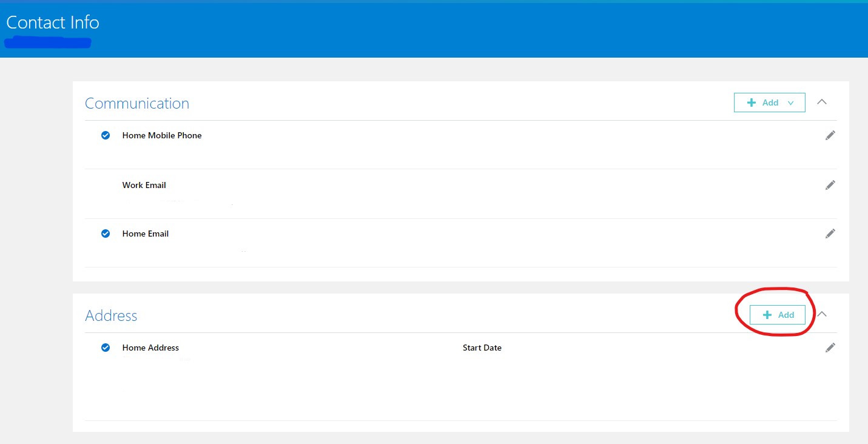The image size is (868, 444).
Task: Click Home Mobile Phone preferred checkmark
Action: 106,135
